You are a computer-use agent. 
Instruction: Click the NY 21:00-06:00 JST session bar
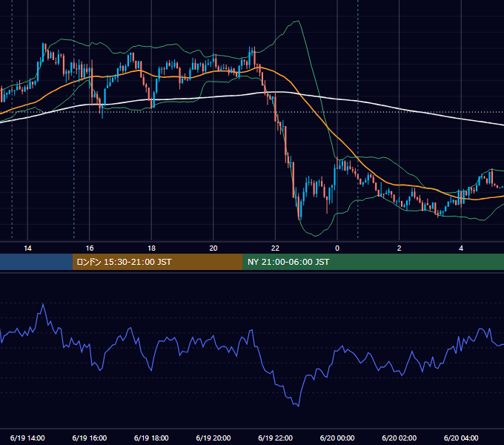(373, 262)
